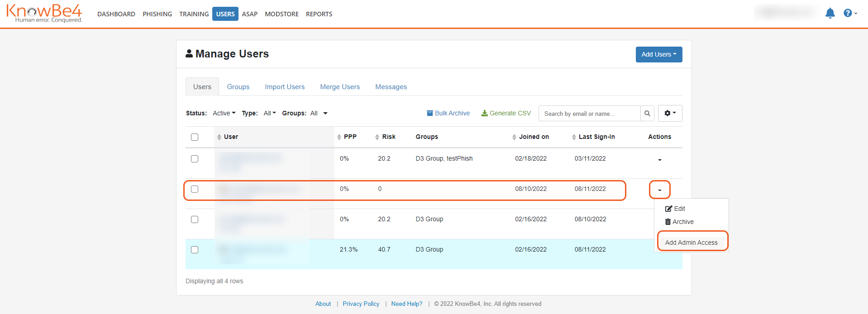
Task: Click the notifications bell icon
Action: [830, 13]
